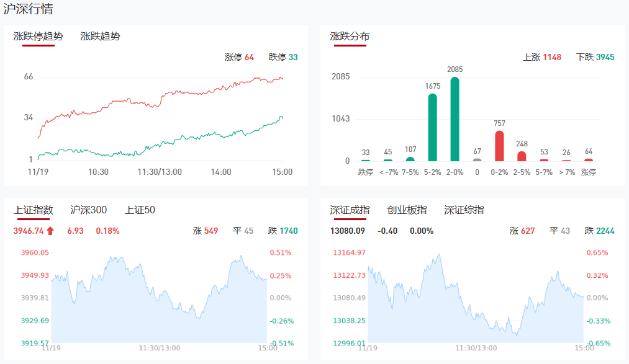Select the 涨跌停趋势 tab
The width and height of the screenshot is (629, 364).
click(x=38, y=37)
